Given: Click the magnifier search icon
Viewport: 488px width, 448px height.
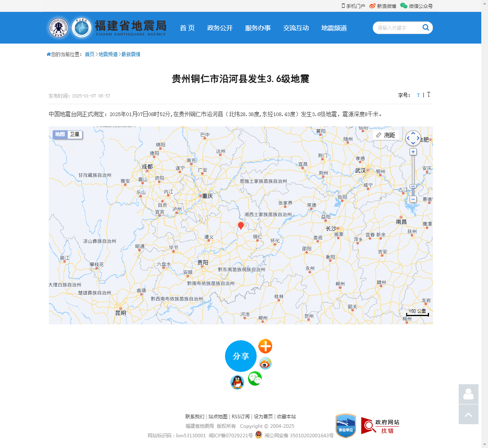Looking at the screenshot, I should click(426, 27).
